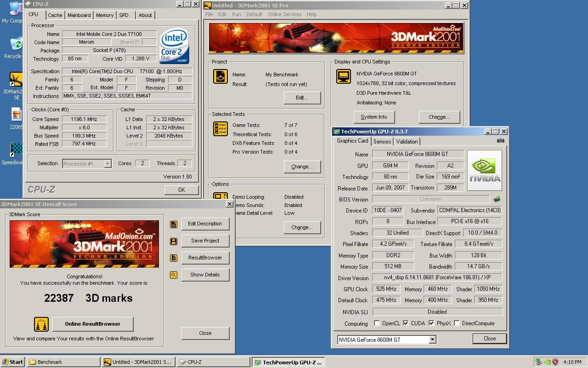
Task: Switch to the Validation tab in GPU-Z
Action: point(407,142)
